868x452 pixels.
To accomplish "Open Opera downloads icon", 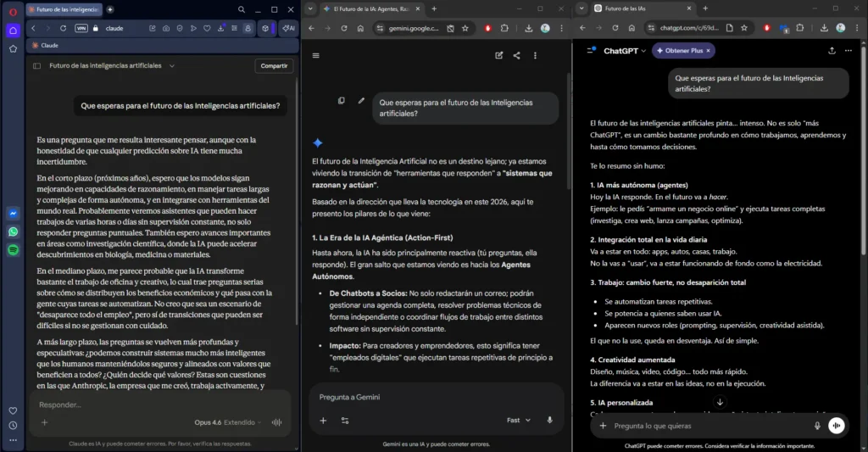I will pos(221,28).
